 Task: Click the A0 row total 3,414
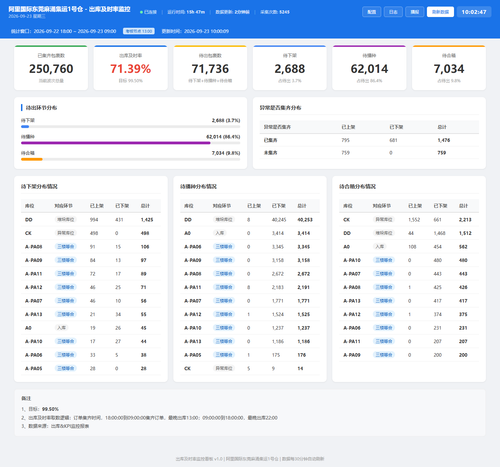point(304,233)
